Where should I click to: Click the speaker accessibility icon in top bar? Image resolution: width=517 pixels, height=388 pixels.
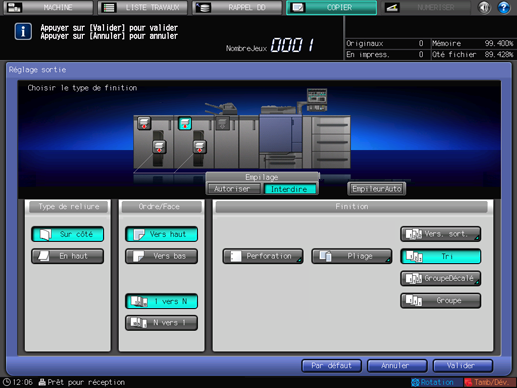click(x=484, y=7)
